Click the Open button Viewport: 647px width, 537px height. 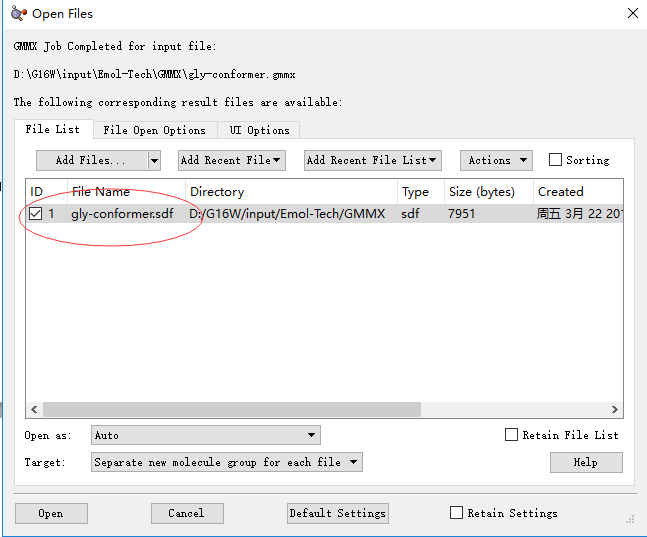51,513
